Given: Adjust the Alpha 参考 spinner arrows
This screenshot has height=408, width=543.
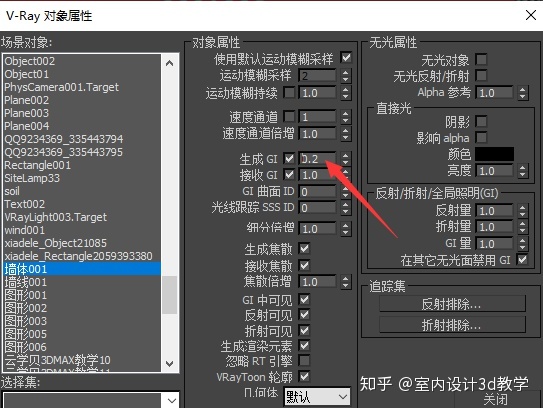Looking at the screenshot, I should (x=523, y=93).
